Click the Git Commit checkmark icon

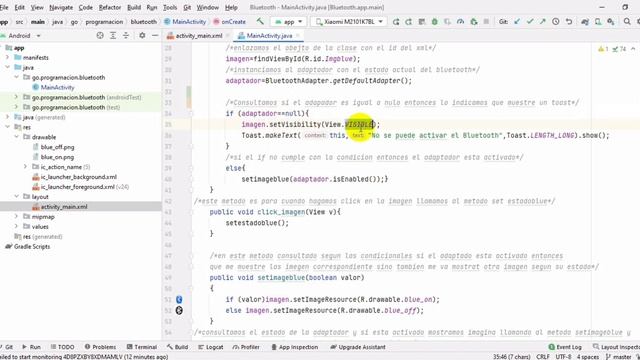coord(530,22)
